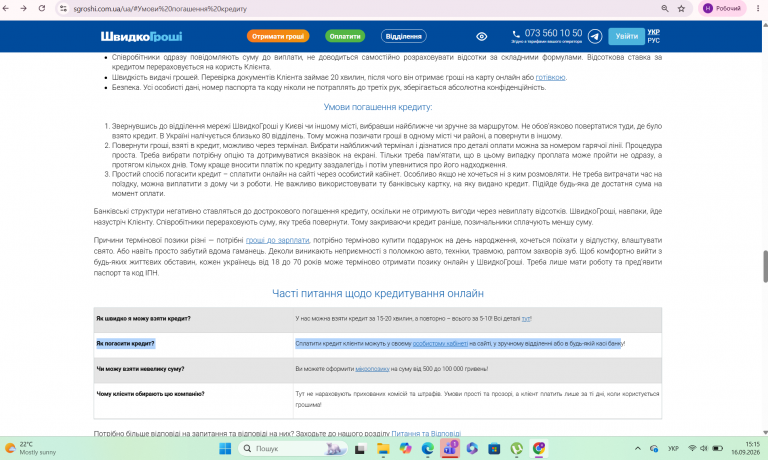Open Task View in taskbar
The image size is (768, 460).
pyautogui.click(x=360, y=448)
